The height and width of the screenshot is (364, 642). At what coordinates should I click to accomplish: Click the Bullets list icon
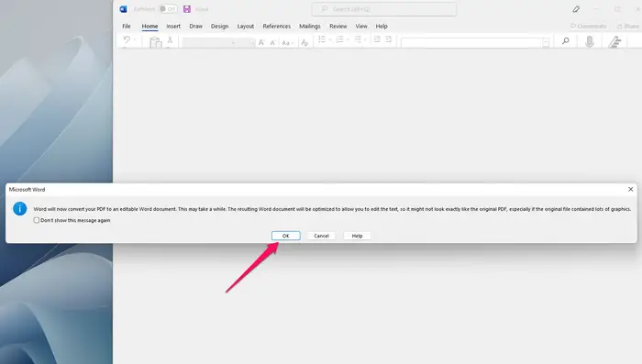tap(322, 39)
